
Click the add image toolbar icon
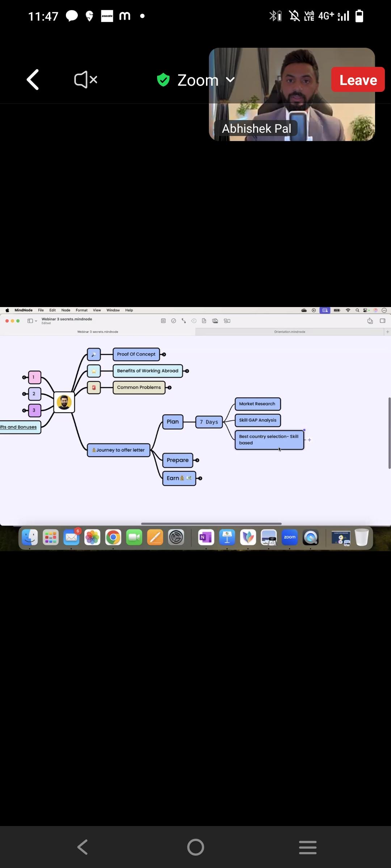coord(215,321)
